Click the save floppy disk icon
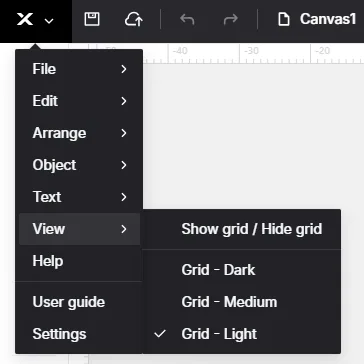This screenshot has width=364, height=364. coord(92,19)
